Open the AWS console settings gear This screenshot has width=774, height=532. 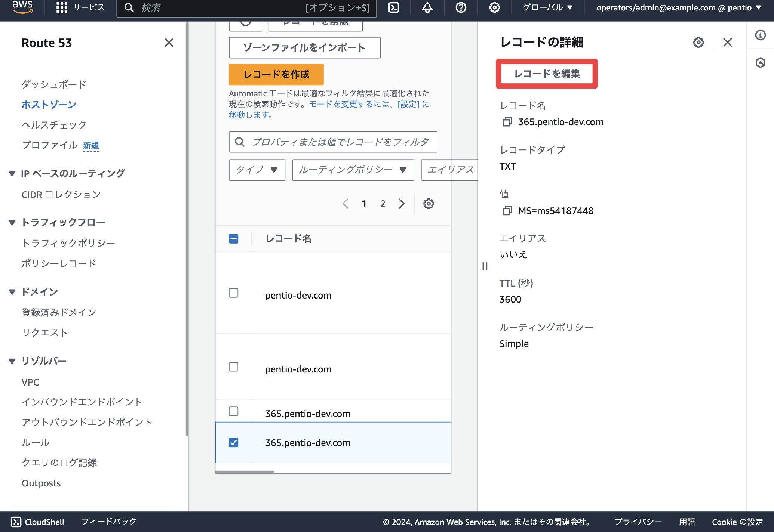[x=494, y=7]
